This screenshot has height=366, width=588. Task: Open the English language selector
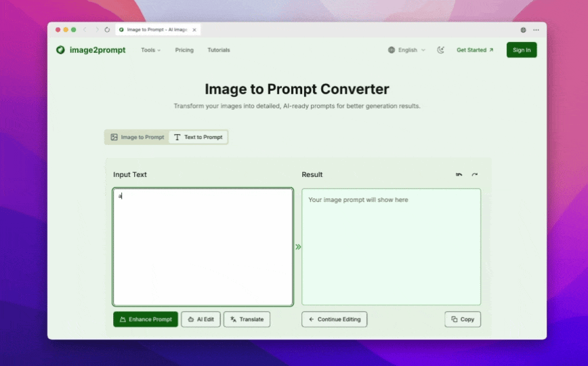(407, 50)
